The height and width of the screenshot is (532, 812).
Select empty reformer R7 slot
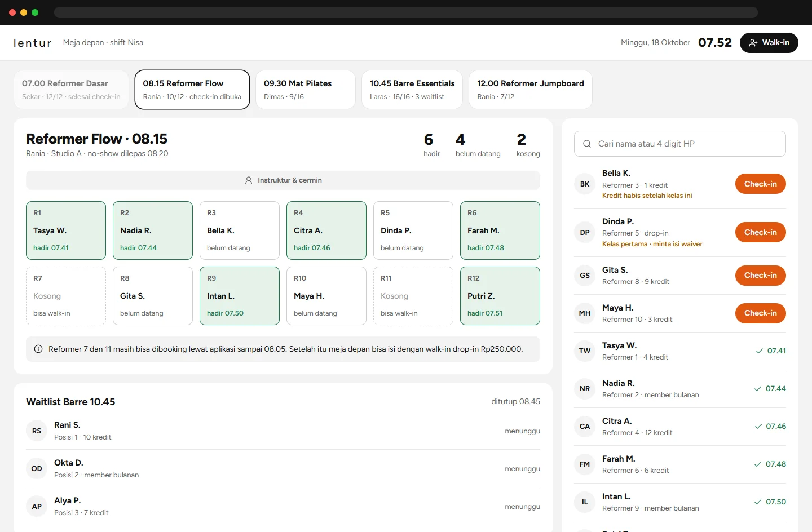coord(66,296)
